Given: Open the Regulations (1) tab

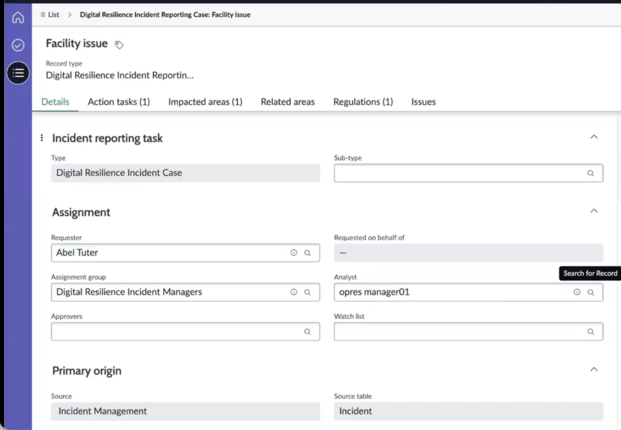Looking at the screenshot, I should (x=363, y=102).
